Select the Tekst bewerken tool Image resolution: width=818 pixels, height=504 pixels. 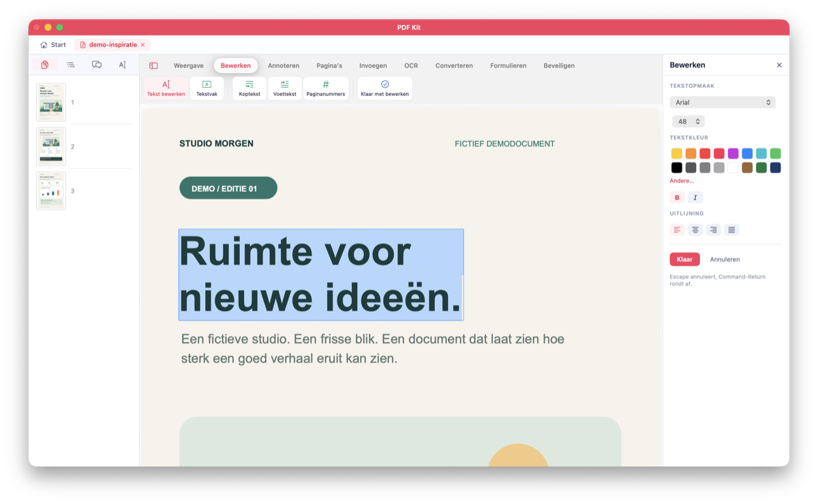[166, 89]
